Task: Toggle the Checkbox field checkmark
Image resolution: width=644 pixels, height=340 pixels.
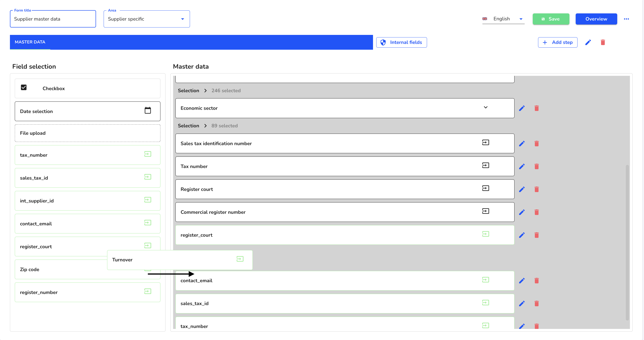Action: pyautogui.click(x=24, y=87)
